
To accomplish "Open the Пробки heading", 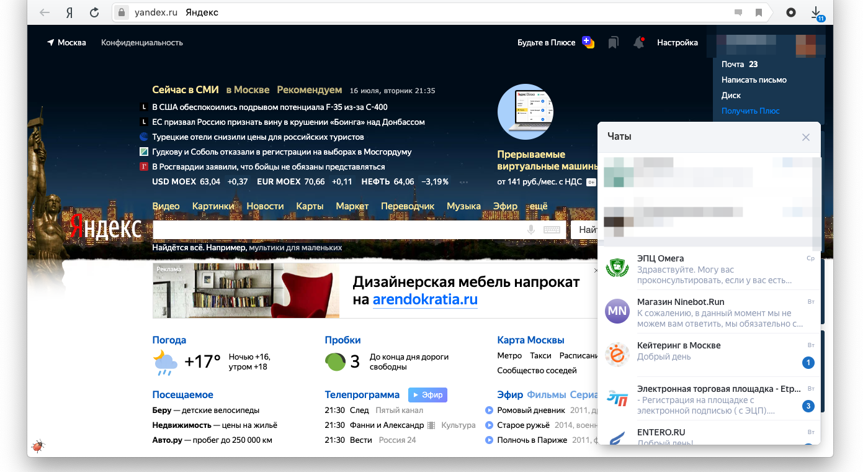I will (x=342, y=340).
